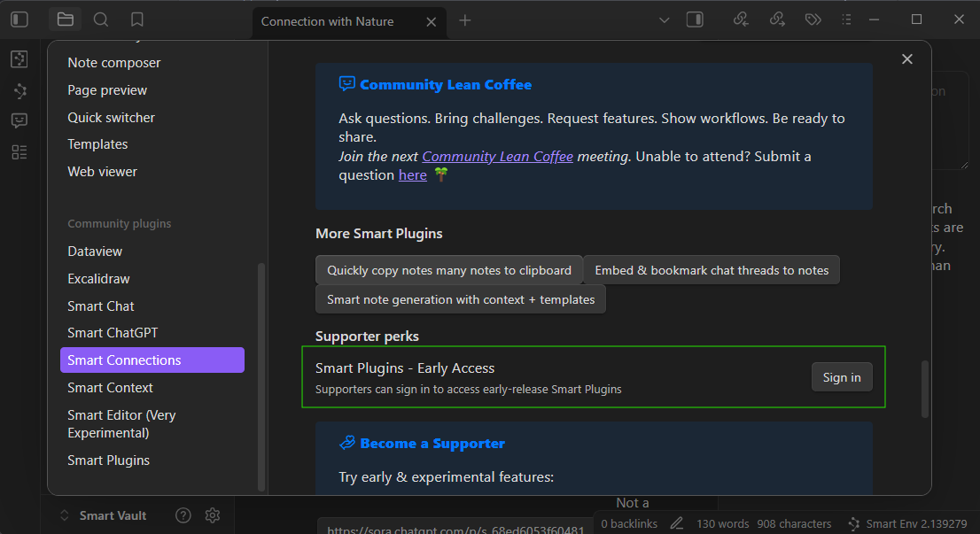This screenshot has height=534, width=980.
Task: Toggle the right sidebar
Action: coord(695,19)
